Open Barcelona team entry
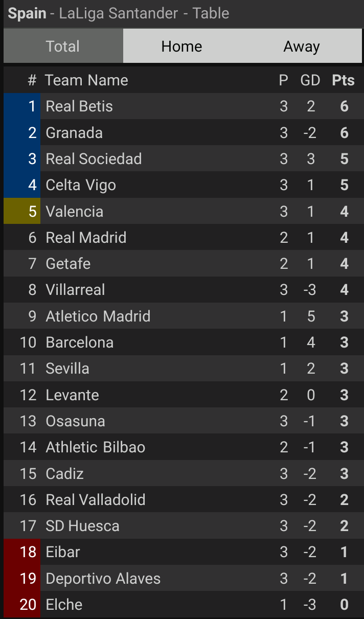Image resolution: width=364 pixels, height=619 pixels. pyautogui.click(x=80, y=342)
